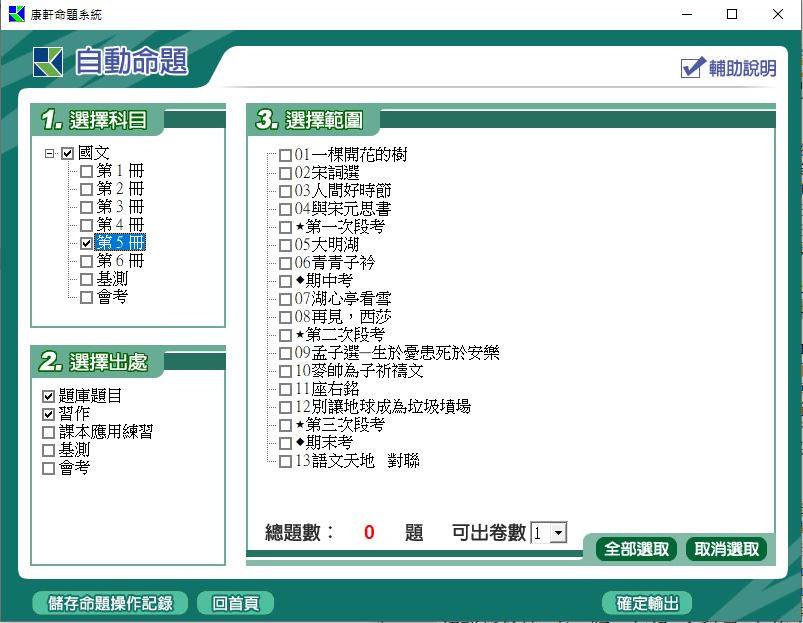Maximize the 康軒命題系統 window
Viewport: 803px width, 623px height.
pos(732,14)
